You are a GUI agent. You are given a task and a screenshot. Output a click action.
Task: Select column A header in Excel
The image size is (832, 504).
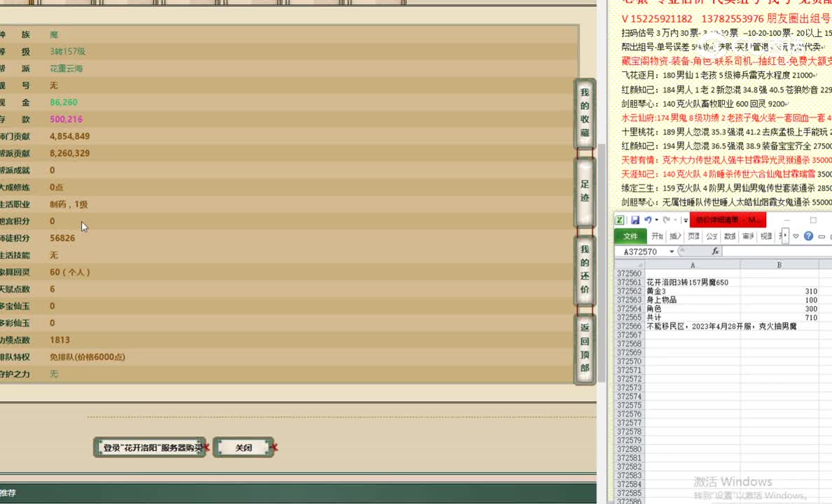coord(693,264)
